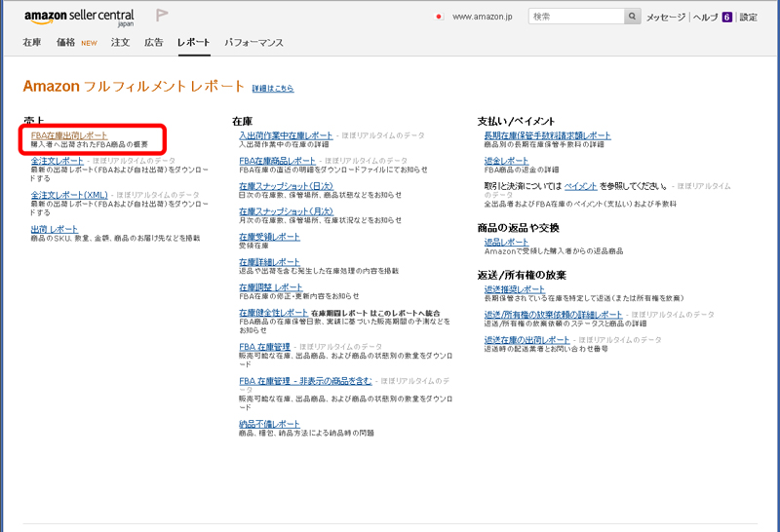Open the 在庫受領レポート link
The width and height of the screenshot is (780, 532).
point(269,237)
